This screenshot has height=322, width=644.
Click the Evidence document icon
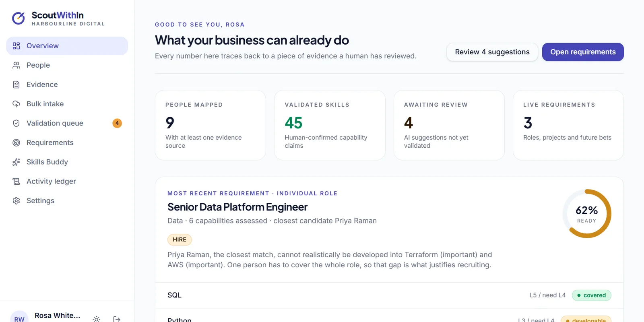(16, 85)
